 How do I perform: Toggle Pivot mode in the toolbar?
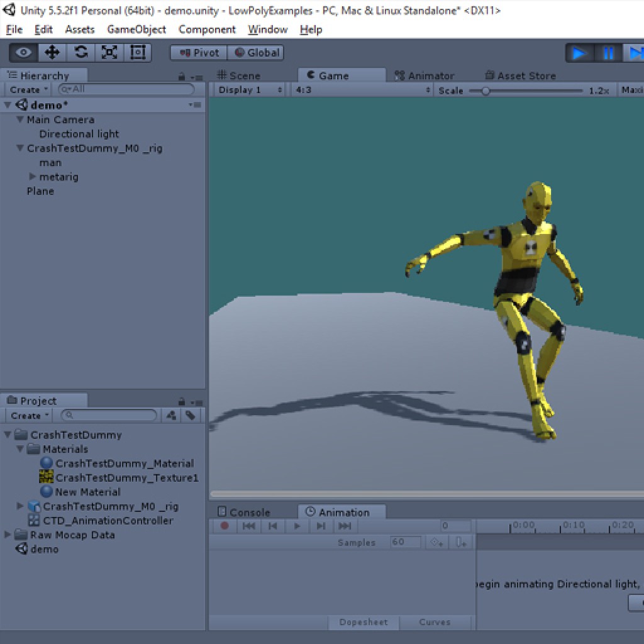click(x=197, y=53)
